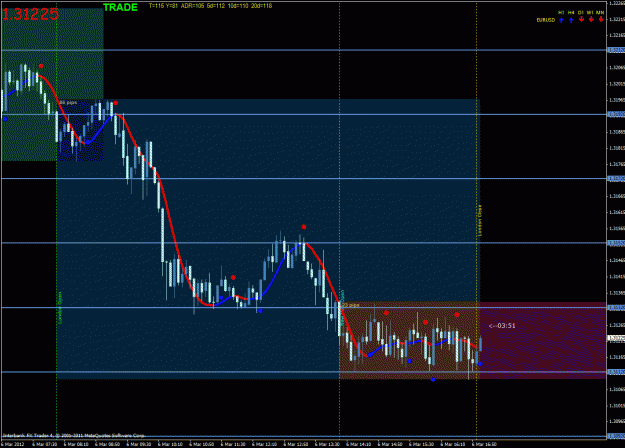This screenshot has width=625, height=448.
Task: Select the T=115 Y=81 ADR=105 stats line
Action: pos(210,6)
